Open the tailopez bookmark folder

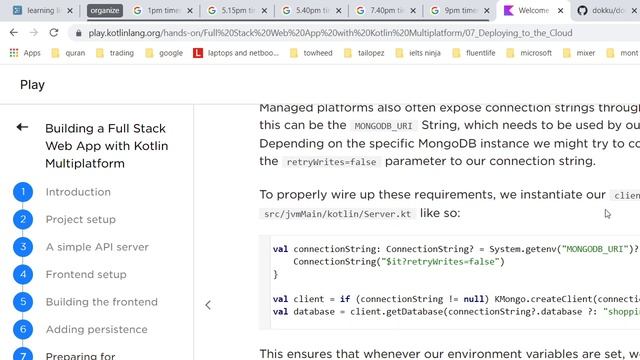coord(364,53)
